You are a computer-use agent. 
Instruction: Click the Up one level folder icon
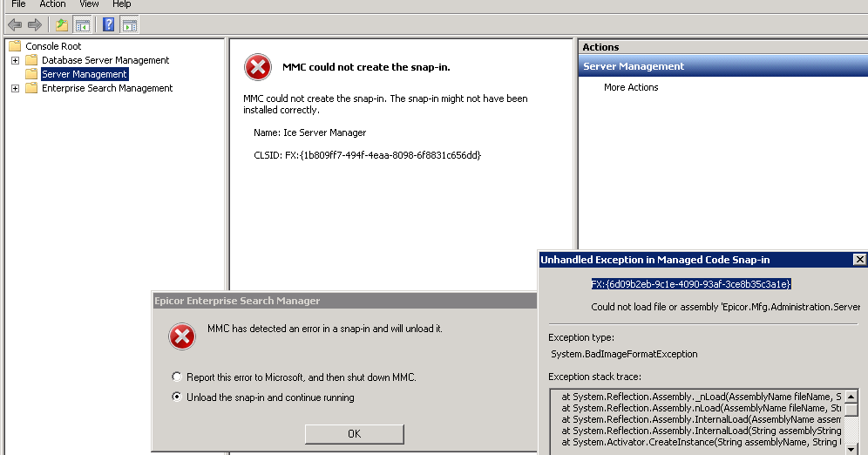click(x=62, y=24)
